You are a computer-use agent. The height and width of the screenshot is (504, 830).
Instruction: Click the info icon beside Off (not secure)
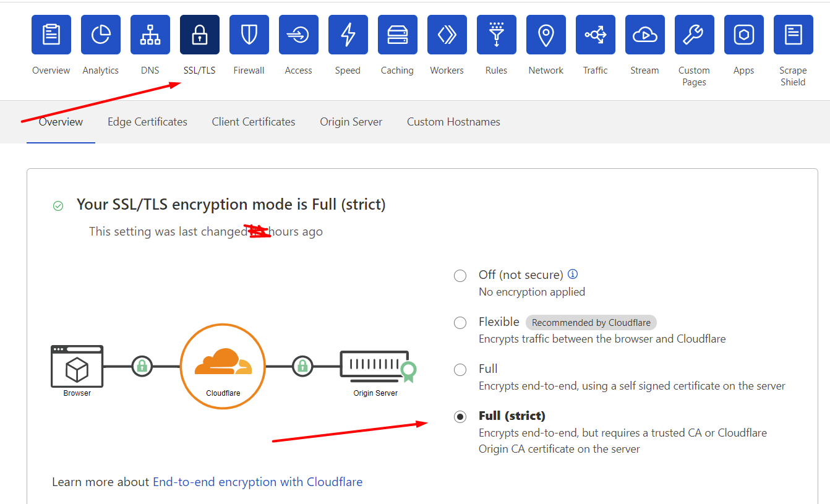click(573, 274)
